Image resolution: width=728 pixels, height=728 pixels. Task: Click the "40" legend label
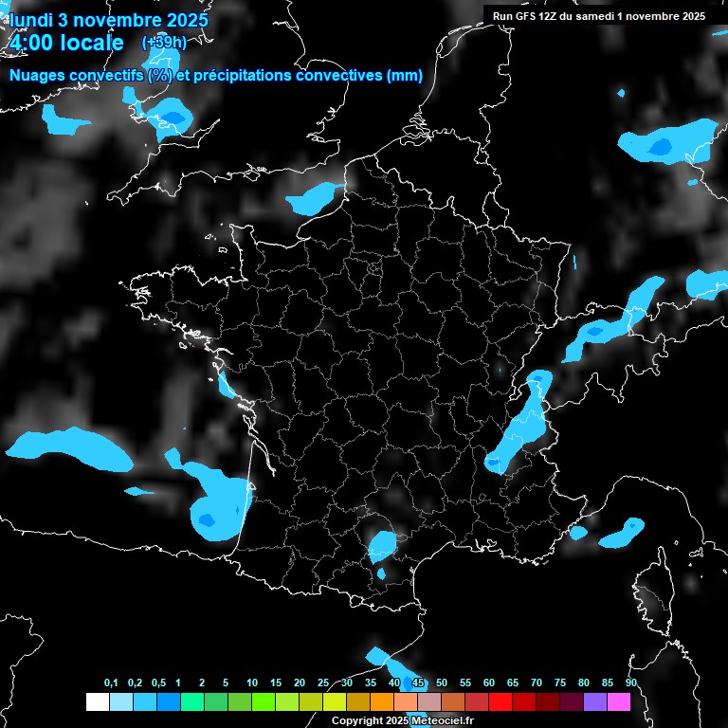click(x=394, y=682)
